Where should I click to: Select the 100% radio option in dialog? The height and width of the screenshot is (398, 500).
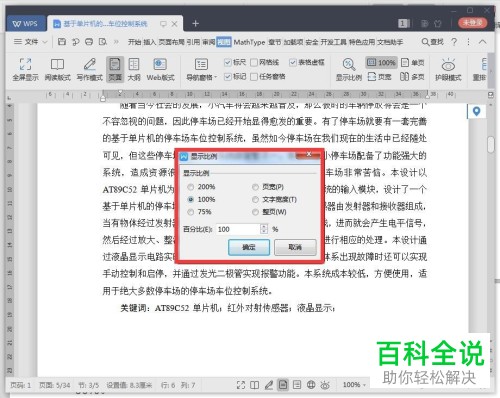coord(191,200)
